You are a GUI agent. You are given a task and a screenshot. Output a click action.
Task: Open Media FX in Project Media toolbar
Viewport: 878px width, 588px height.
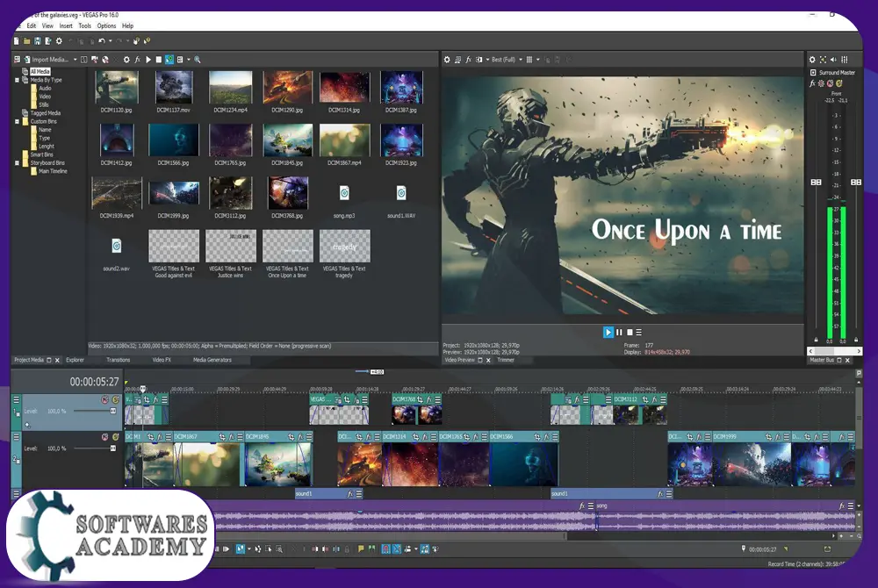click(x=137, y=60)
